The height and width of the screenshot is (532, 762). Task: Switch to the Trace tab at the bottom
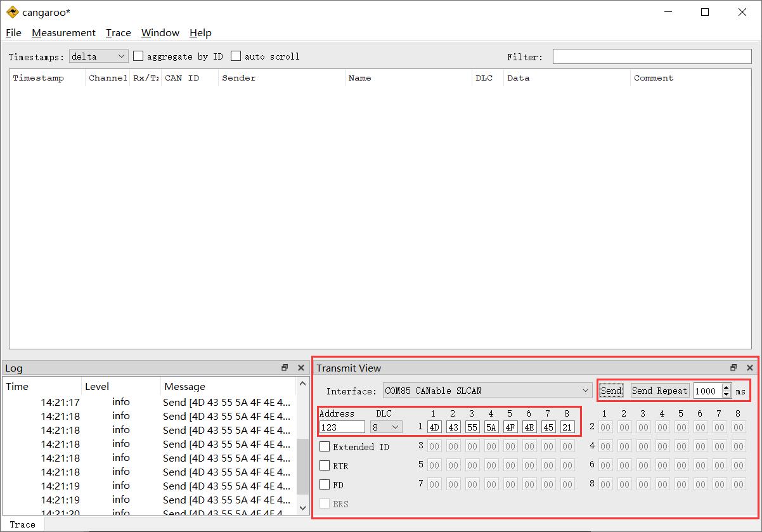click(23, 524)
